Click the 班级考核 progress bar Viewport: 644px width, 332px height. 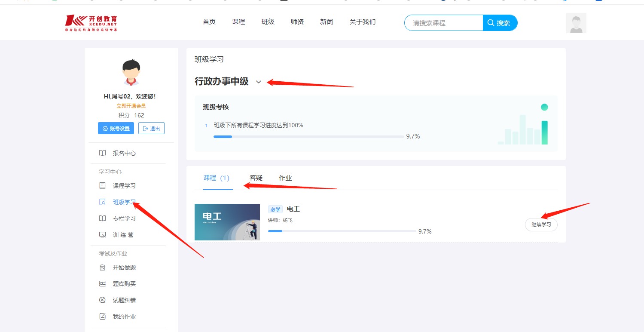tap(308, 137)
